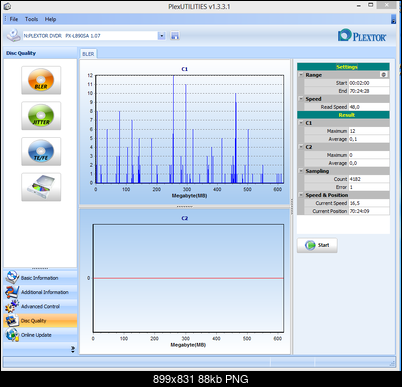Expand sidebar overflow chevron at bottom

point(73,349)
